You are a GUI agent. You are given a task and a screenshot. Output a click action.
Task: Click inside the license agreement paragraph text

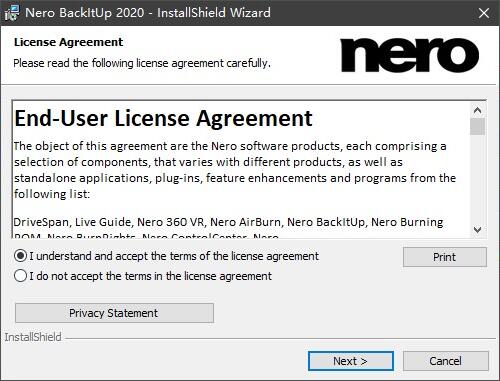[x=235, y=170]
